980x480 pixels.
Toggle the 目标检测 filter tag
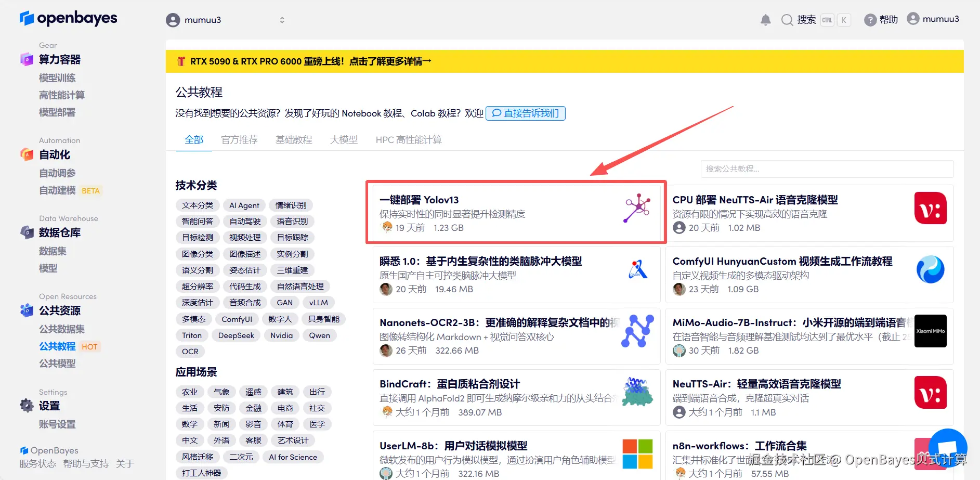(x=197, y=237)
